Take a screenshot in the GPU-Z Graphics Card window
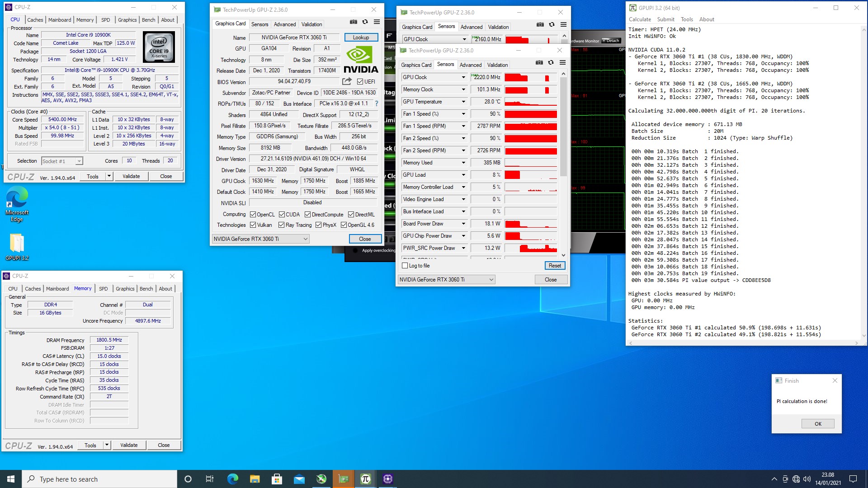This screenshot has width=868, height=488. click(x=354, y=22)
